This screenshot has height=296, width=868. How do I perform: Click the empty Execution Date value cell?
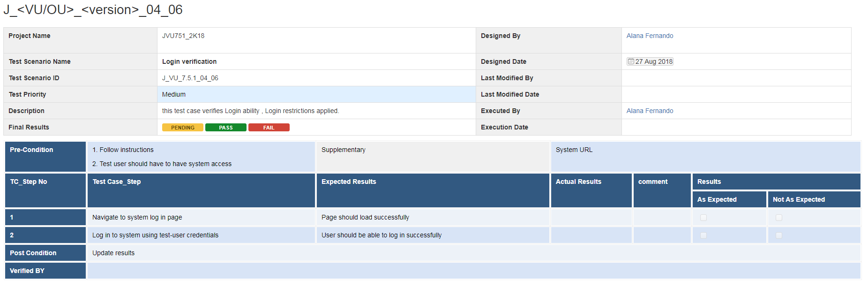point(736,127)
